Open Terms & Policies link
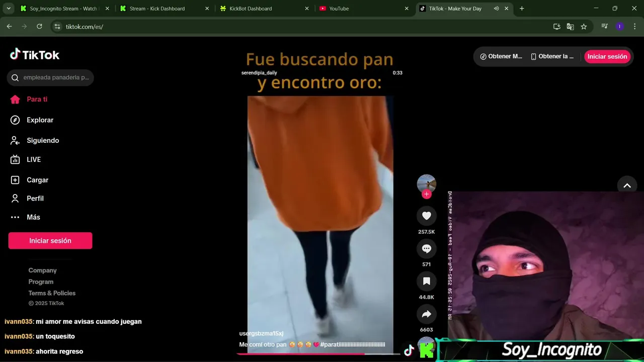 (x=52, y=293)
